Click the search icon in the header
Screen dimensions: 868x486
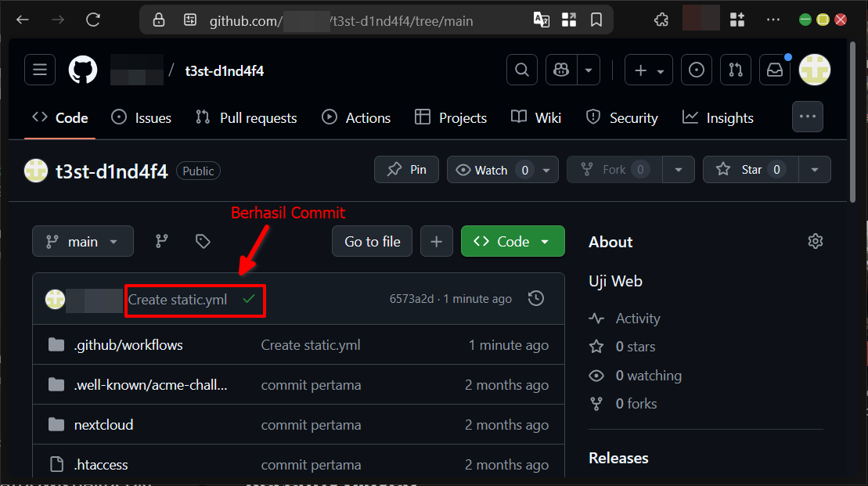[x=521, y=70]
